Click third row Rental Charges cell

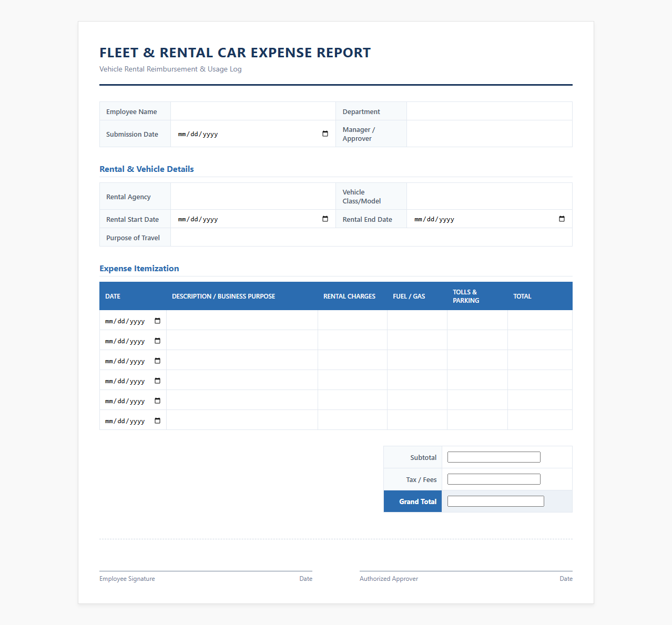(352, 360)
